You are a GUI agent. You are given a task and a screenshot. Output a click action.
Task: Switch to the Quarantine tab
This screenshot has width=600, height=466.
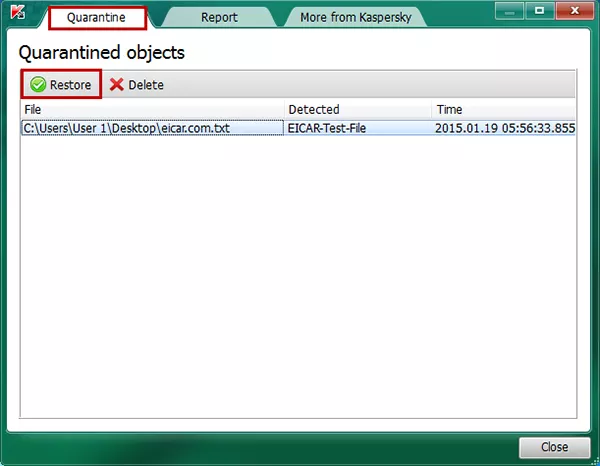(x=97, y=17)
